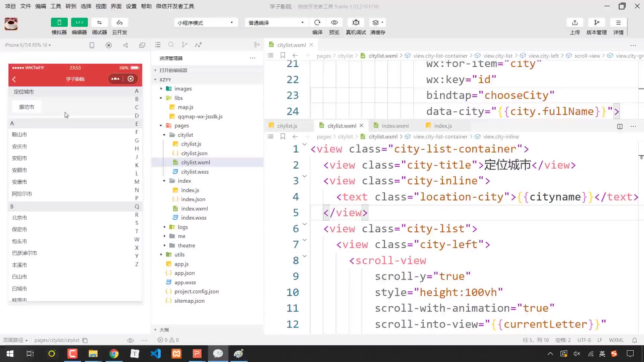Switch to the index.wxml tab
Viewport: 644px width, 362px height.
(x=395, y=126)
